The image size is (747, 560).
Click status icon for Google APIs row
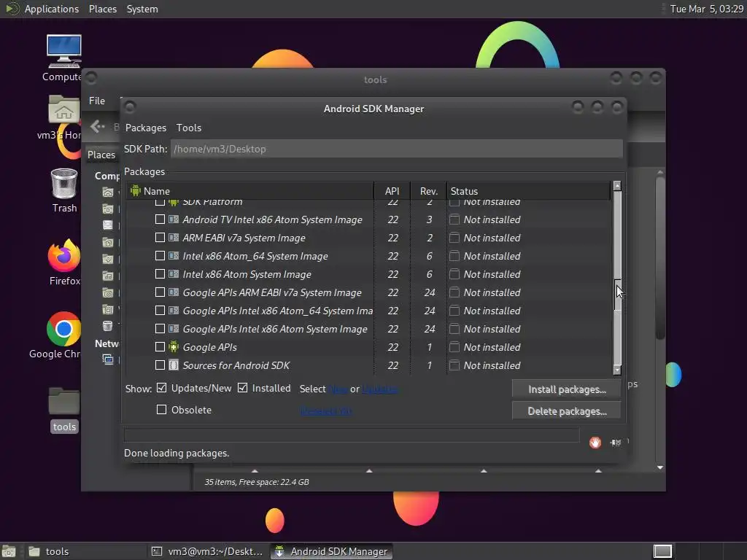[454, 347]
